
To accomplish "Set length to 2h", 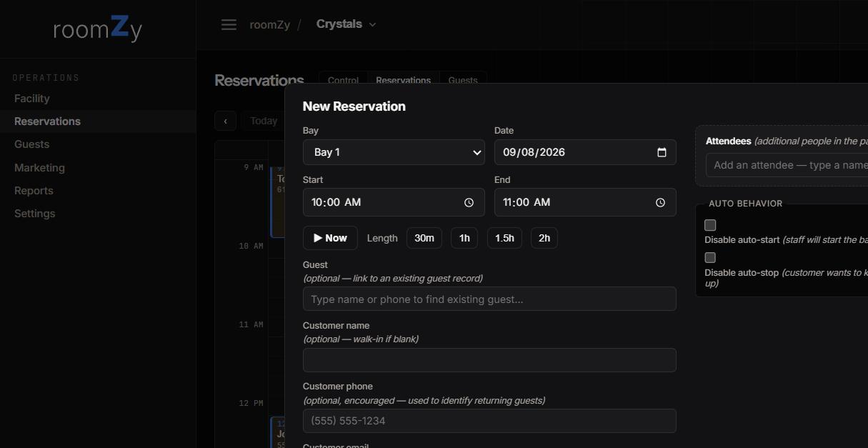I will pyautogui.click(x=544, y=238).
